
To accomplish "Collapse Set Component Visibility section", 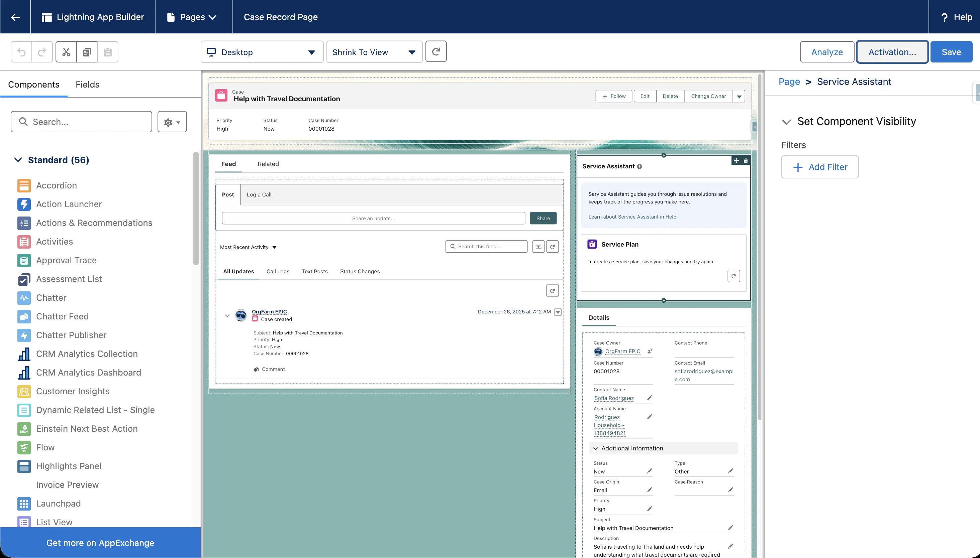I will tap(786, 122).
